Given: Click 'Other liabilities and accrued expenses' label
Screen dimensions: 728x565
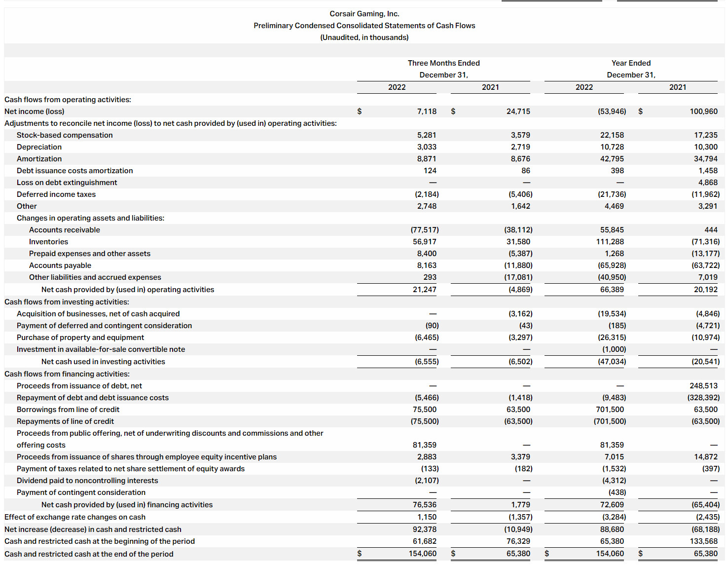Looking at the screenshot, I should tap(95, 277).
